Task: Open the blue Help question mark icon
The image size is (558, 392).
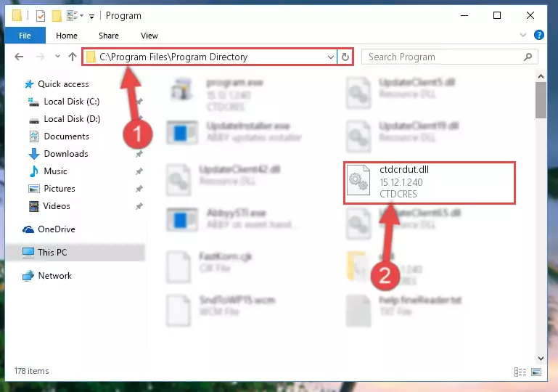Action: click(x=539, y=35)
